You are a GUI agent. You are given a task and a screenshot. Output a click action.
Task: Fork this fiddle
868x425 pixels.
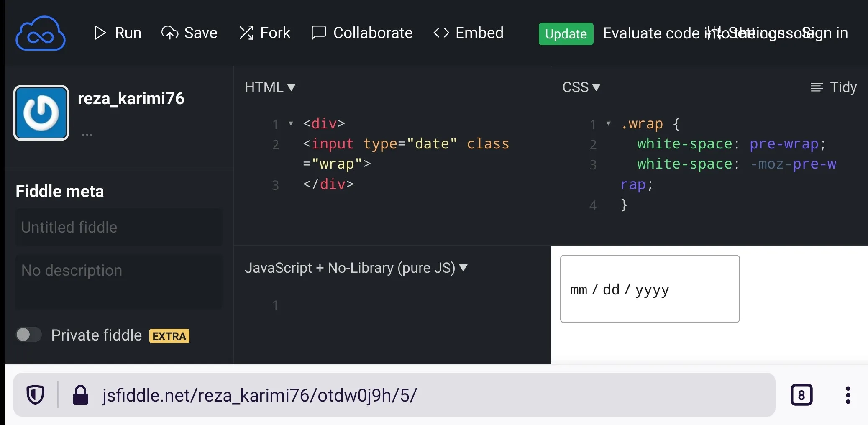tap(264, 33)
